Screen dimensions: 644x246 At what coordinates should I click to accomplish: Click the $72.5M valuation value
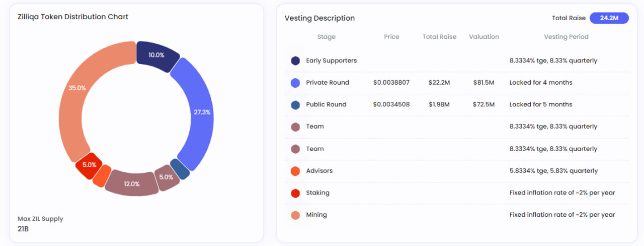tap(484, 105)
